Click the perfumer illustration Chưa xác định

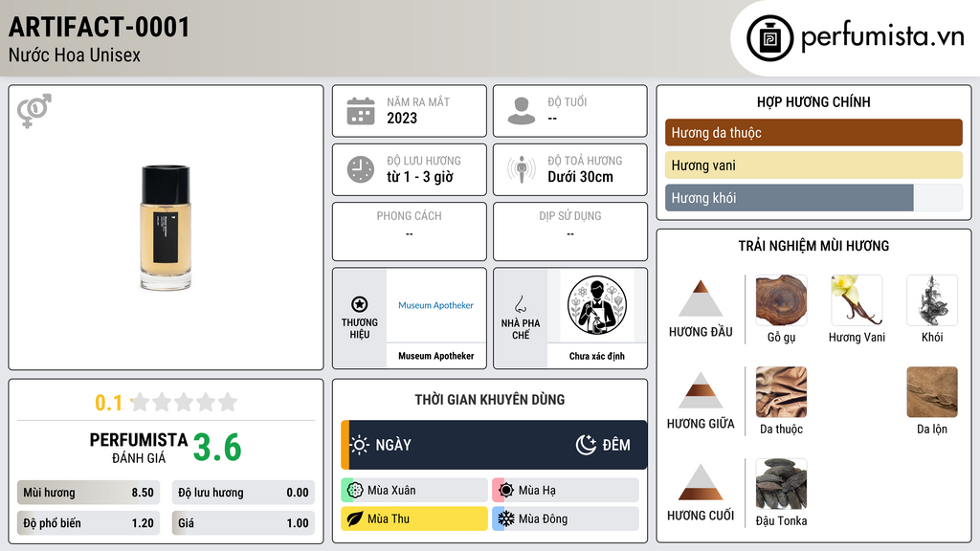(597, 305)
